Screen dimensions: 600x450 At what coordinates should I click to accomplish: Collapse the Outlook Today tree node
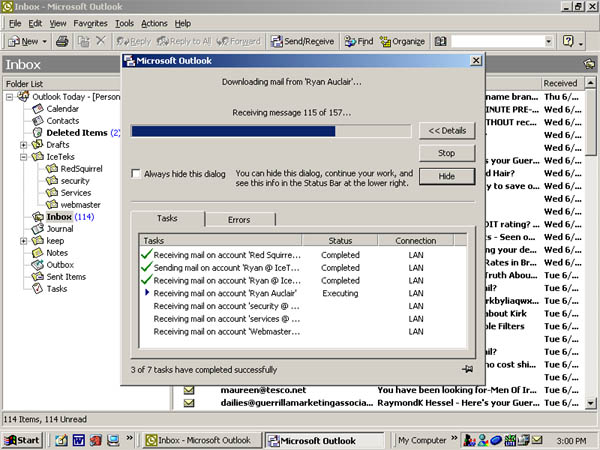[9, 97]
